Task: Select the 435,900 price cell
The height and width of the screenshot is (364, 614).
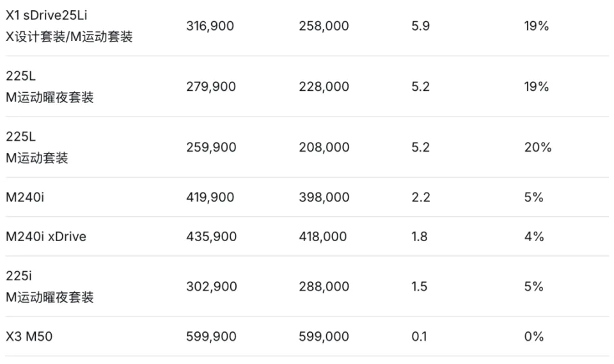Action: coord(211,237)
